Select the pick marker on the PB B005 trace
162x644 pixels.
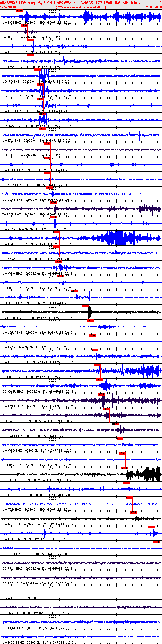click(x=60, y=276)
